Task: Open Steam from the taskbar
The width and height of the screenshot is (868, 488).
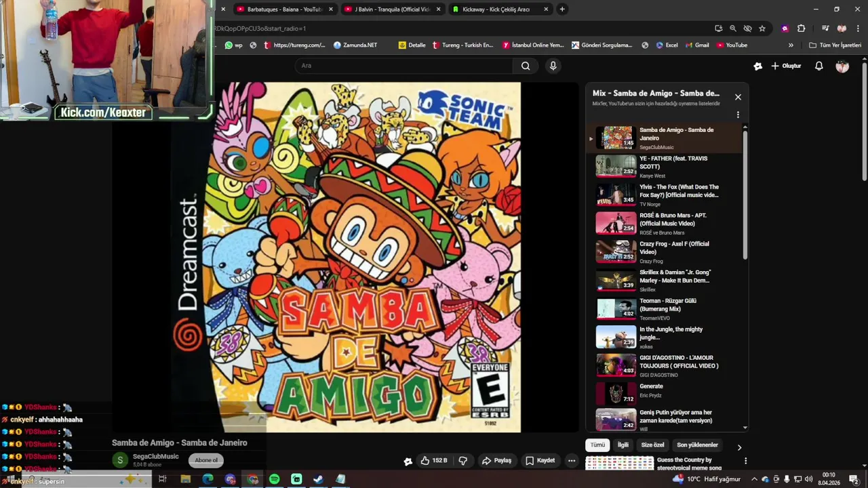Action: pyautogui.click(x=318, y=479)
